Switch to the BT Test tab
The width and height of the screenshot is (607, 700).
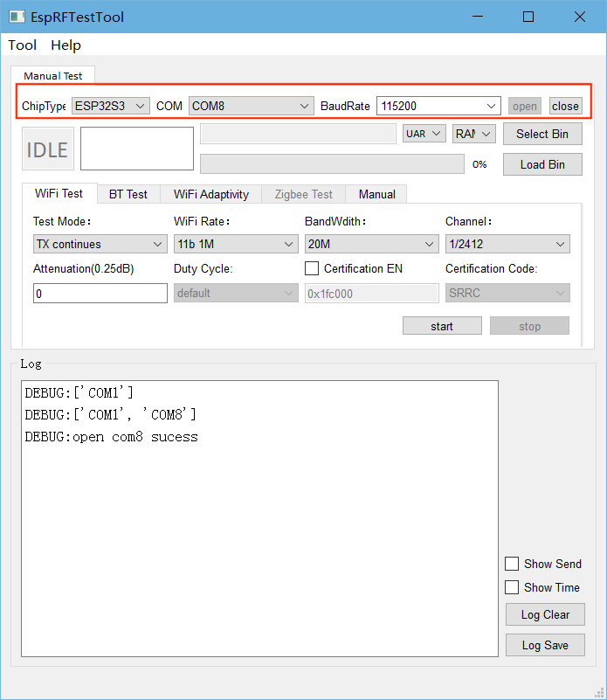[128, 194]
